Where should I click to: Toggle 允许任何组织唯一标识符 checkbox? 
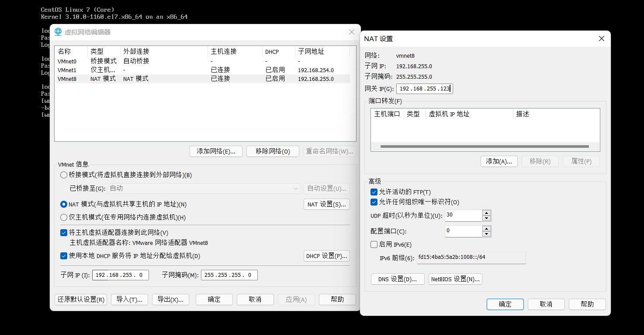point(374,202)
